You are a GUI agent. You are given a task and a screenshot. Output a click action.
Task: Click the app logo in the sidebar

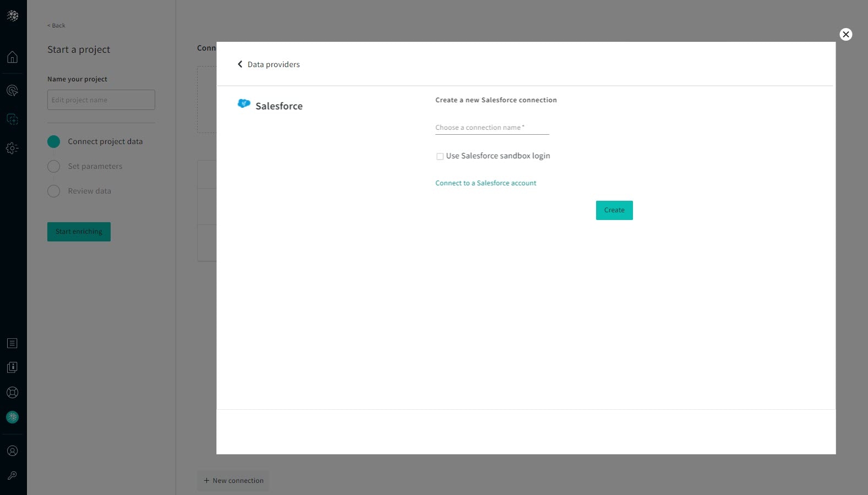pyautogui.click(x=13, y=15)
